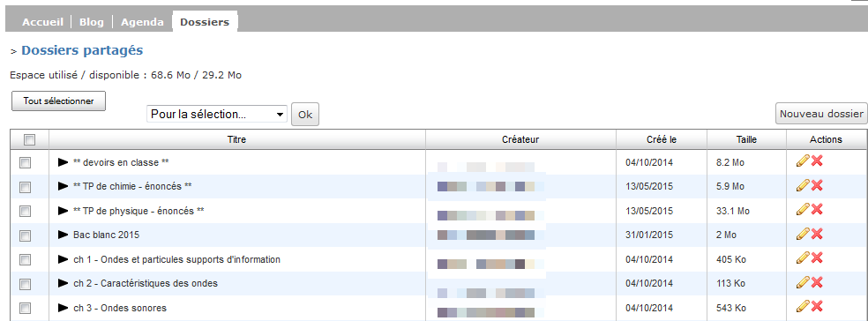The width and height of the screenshot is (868, 321).
Task: Click the '543 Ko' size cell
Action: [730, 308]
